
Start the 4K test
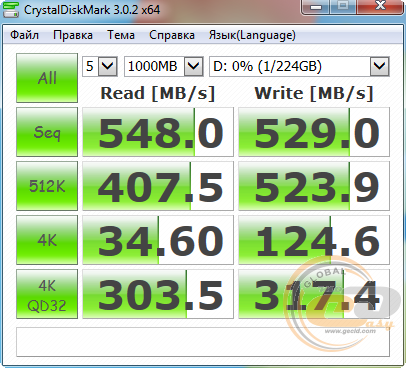(x=47, y=240)
